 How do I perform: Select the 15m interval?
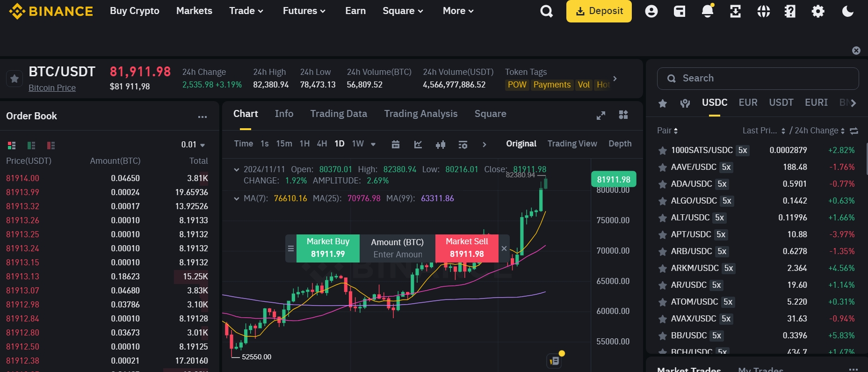point(284,144)
